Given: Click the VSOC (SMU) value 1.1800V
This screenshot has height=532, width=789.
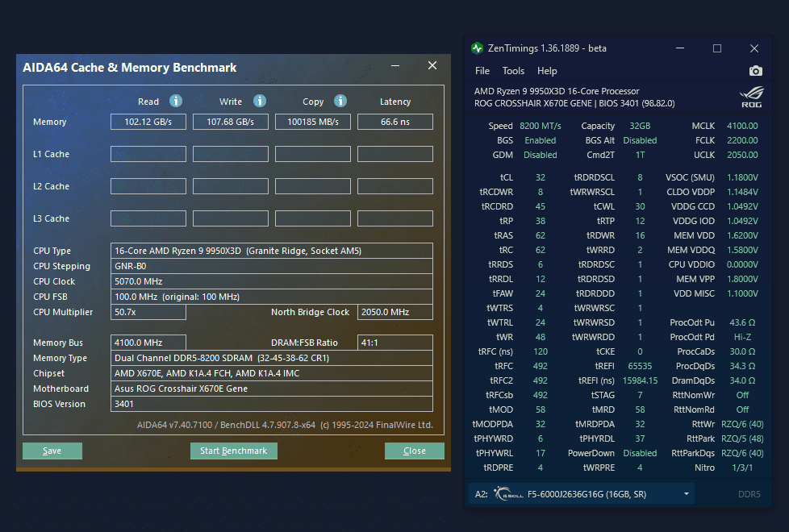Looking at the screenshot, I should [x=742, y=177].
